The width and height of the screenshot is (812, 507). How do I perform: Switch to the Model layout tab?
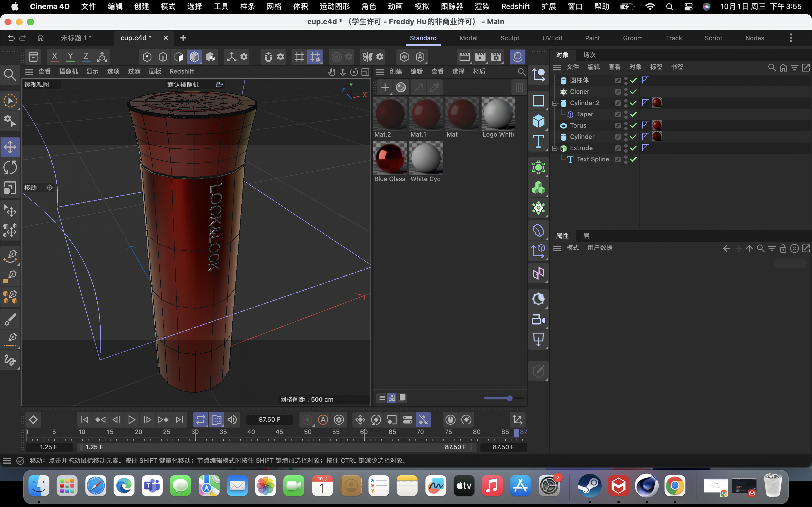(468, 38)
